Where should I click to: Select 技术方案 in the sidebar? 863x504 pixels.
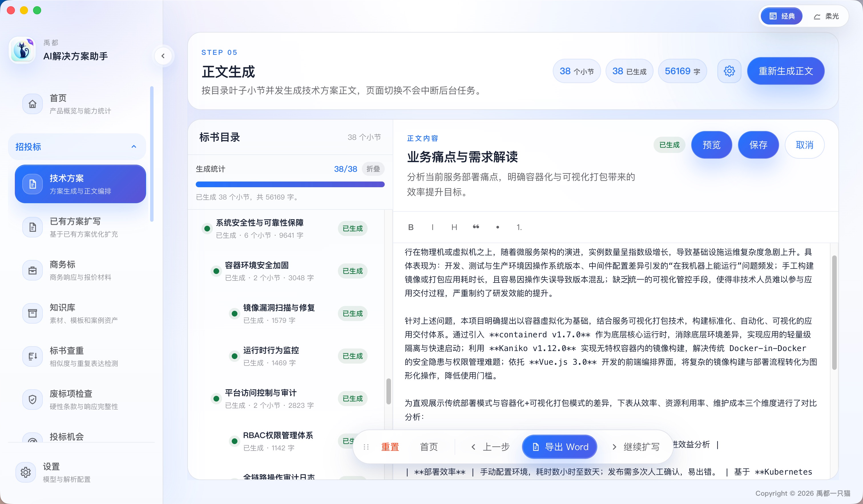click(80, 184)
